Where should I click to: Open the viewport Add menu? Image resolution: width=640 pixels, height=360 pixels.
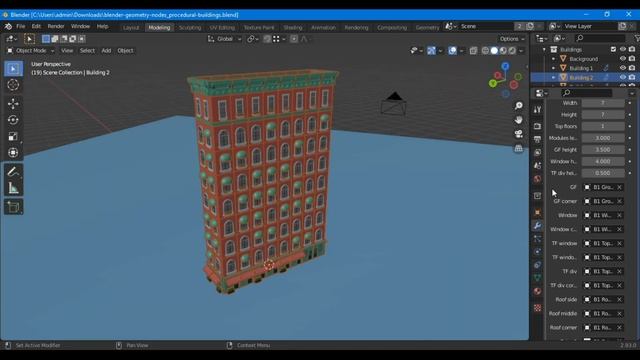point(106,51)
